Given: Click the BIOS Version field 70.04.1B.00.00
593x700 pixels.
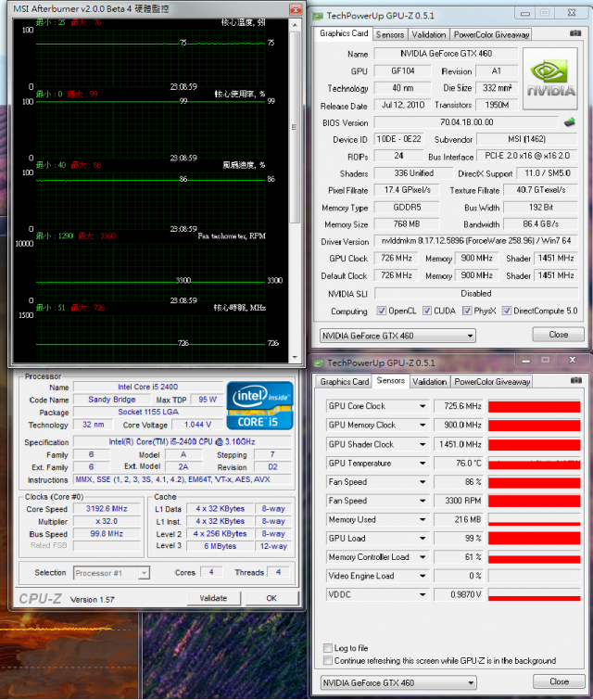Looking at the screenshot, I should click(x=466, y=122).
